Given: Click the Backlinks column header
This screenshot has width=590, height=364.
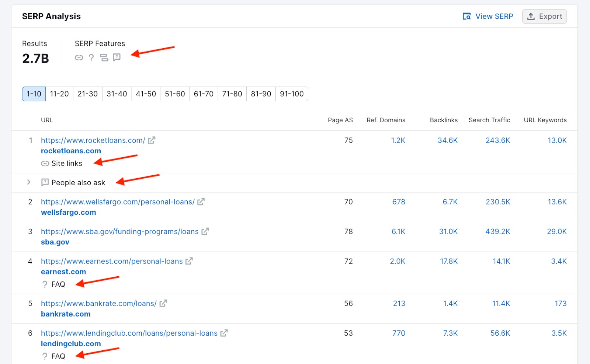Looking at the screenshot, I should [444, 120].
